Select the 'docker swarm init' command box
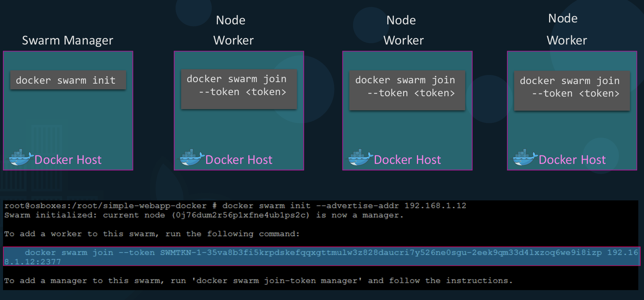Image resolution: width=644 pixels, height=300 pixels. (x=68, y=80)
